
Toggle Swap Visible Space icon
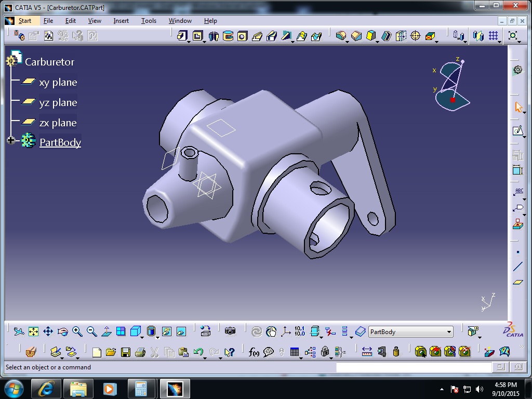(181, 331)
